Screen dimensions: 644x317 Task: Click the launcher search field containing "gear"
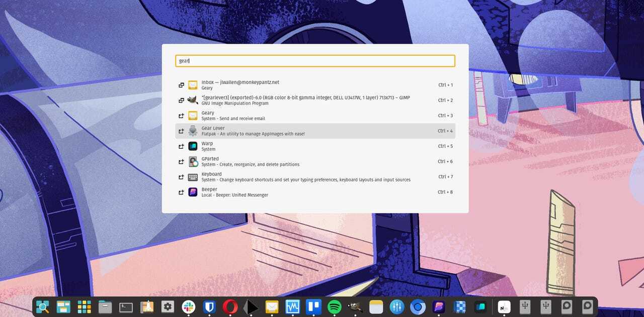click(x=315, y=61)
